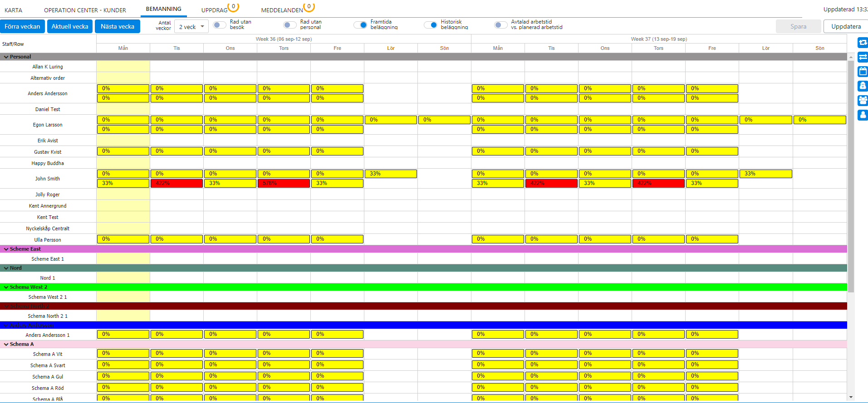The width and height of the screenshot is (868, 403).
Task: Collapse the blue Anders Andersson group header
Action: pos(6,325)
